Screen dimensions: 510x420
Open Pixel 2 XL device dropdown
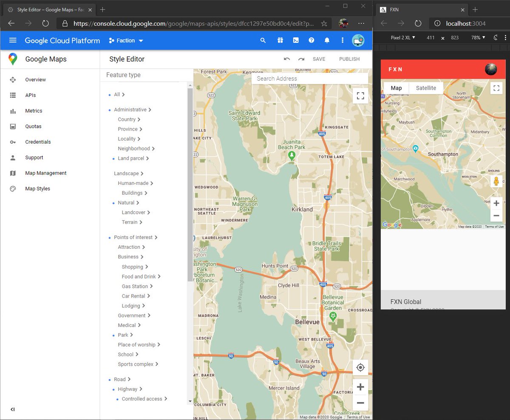(403, 37)
